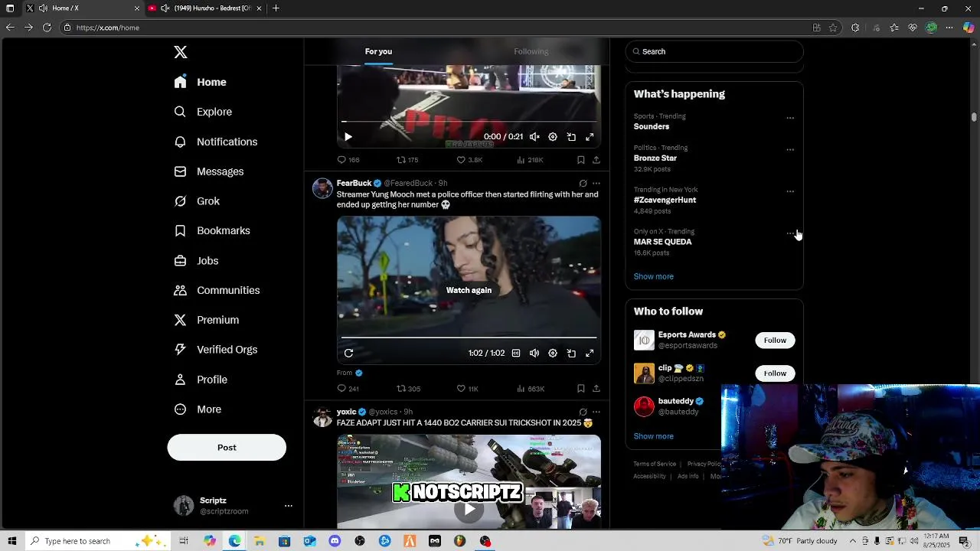Screen dimensions: 980x551
Task: Open options for Sounders trend
Action: (790, 118)
